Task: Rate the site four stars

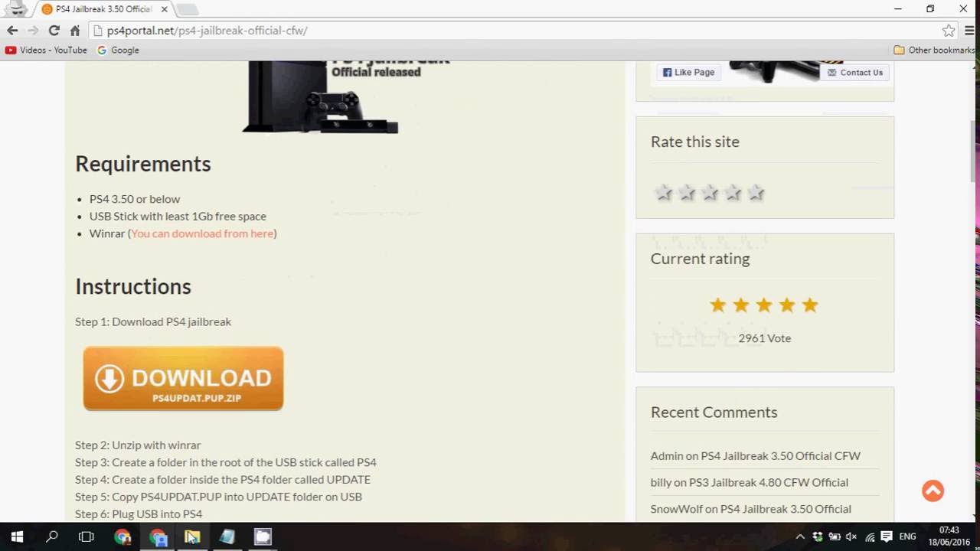Action: [733, 193]
